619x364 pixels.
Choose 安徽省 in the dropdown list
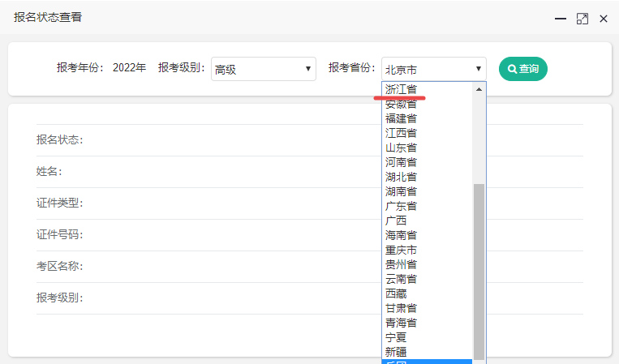[402, 104]
